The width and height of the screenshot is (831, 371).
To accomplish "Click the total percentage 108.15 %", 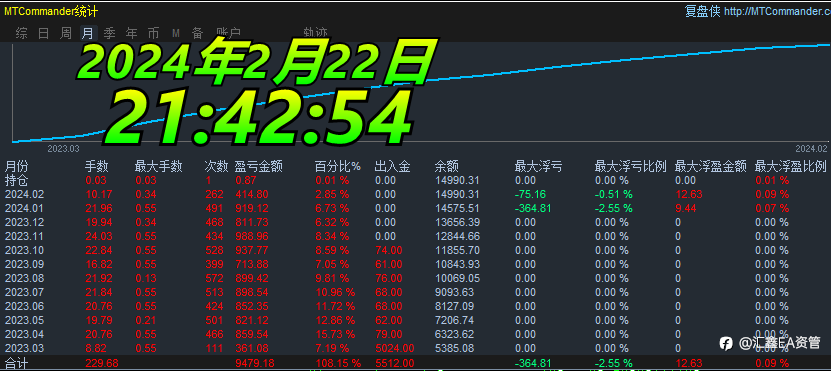I will pyautogui.click(x=338, y=363).
